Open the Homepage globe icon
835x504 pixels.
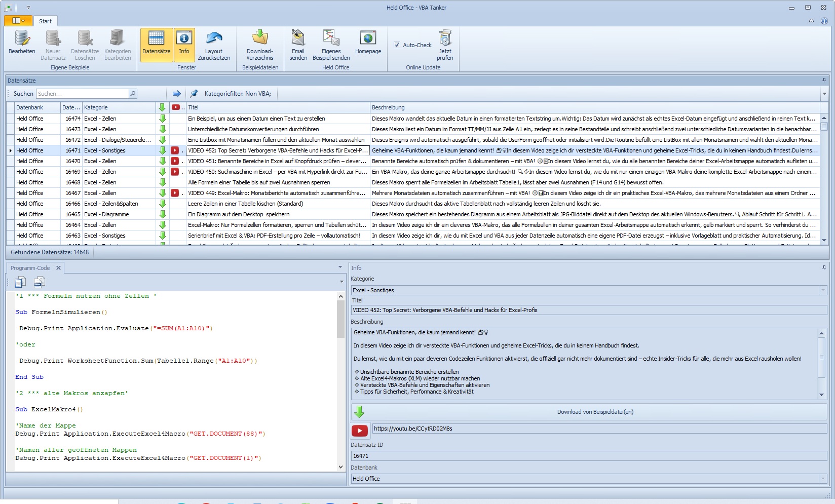[x=368, y=38]
